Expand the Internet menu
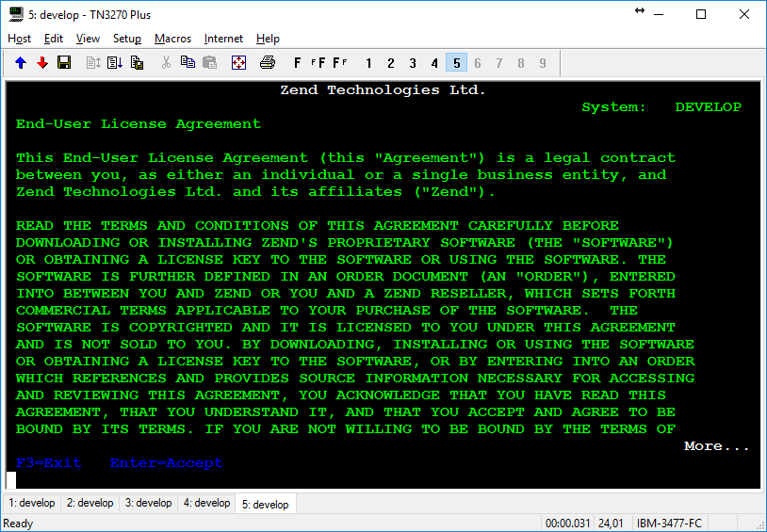 point(223,39)
